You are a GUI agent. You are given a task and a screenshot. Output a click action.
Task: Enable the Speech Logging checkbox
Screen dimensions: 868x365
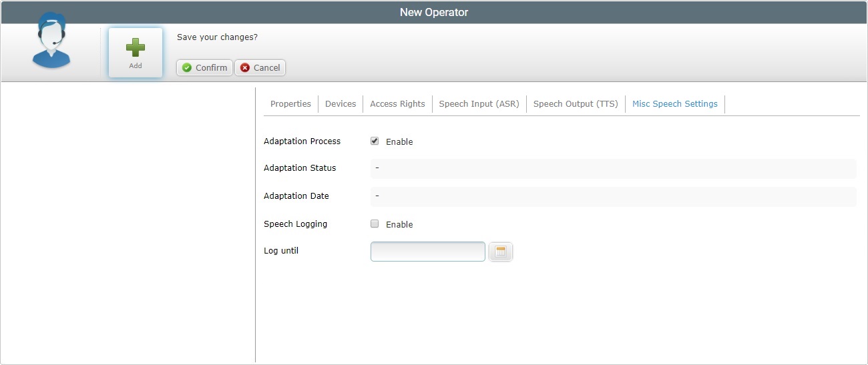point(375,224)
